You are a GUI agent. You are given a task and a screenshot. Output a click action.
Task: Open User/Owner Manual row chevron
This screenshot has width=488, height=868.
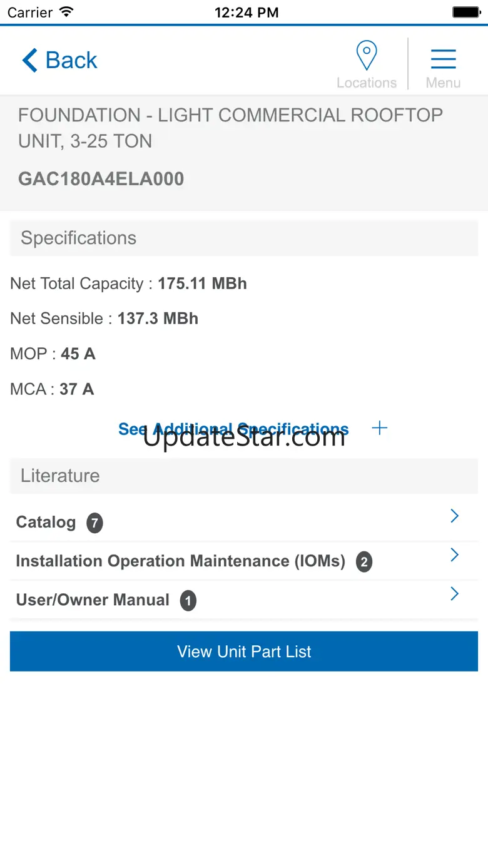[455, 593]
